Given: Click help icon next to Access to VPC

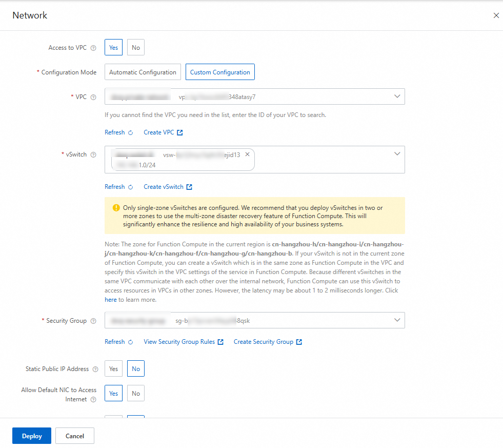Looking at the screenshot, I should click(93, 48).
